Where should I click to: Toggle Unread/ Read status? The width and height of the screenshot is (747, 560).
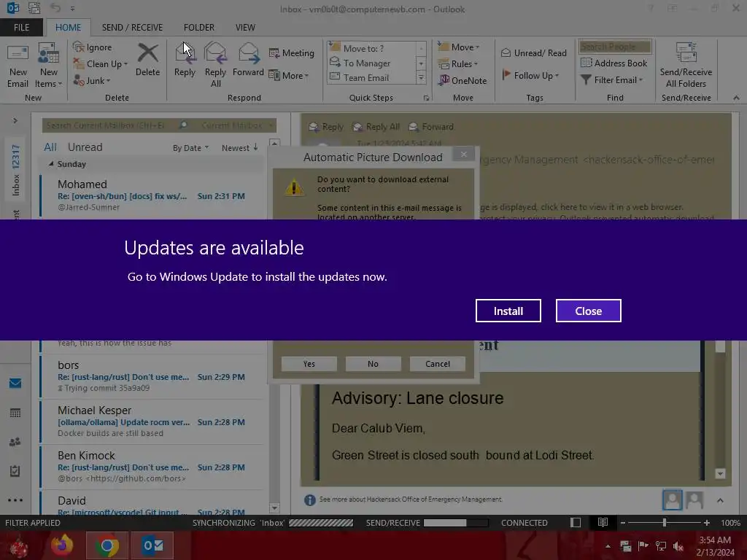534,52
